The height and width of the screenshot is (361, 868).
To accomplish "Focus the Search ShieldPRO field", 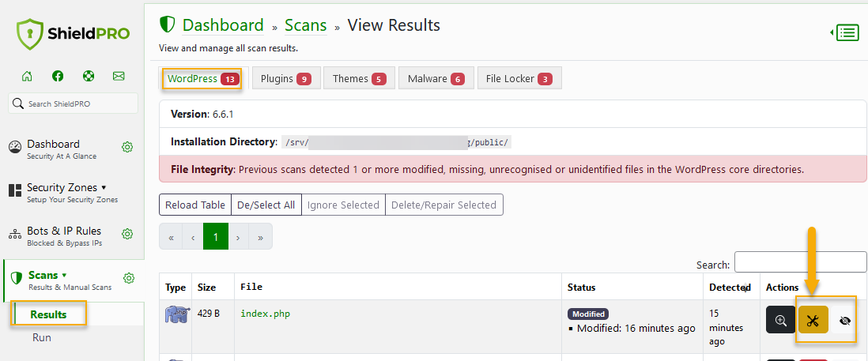I will (x=73, y=103).
